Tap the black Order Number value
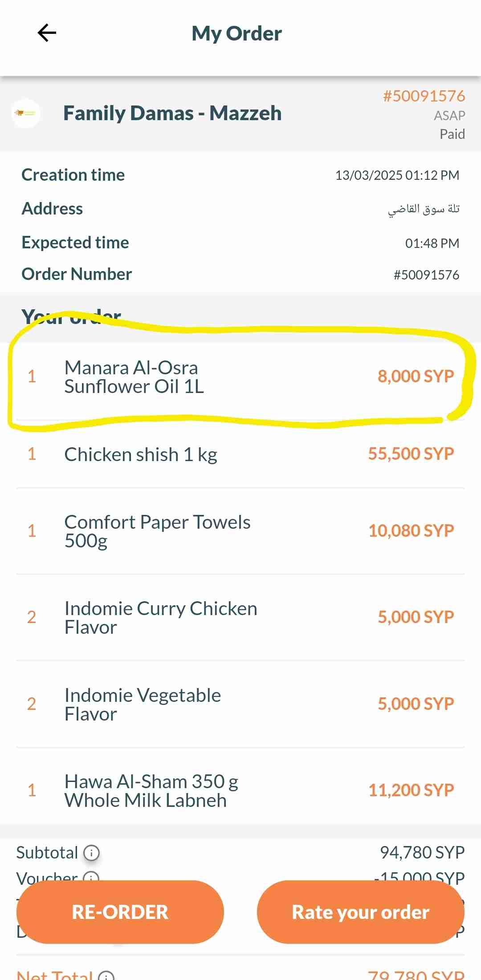481x980 pixels. pyautogui.click(x=426, y=275)
